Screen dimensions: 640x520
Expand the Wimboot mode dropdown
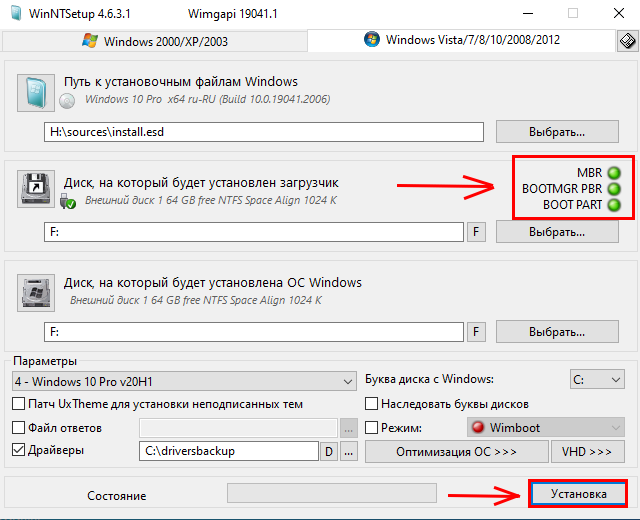pyautogui.click(x=546, y=427)
